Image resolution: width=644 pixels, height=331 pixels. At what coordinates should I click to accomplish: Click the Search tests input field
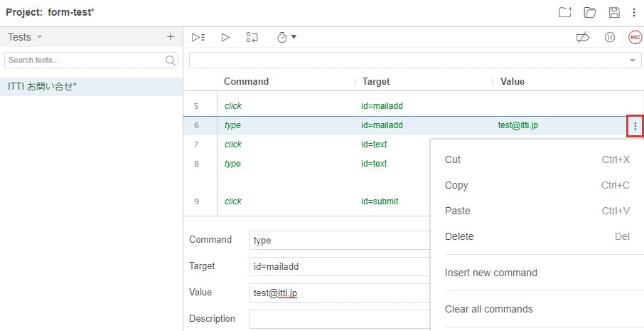(x=85, y=61)
